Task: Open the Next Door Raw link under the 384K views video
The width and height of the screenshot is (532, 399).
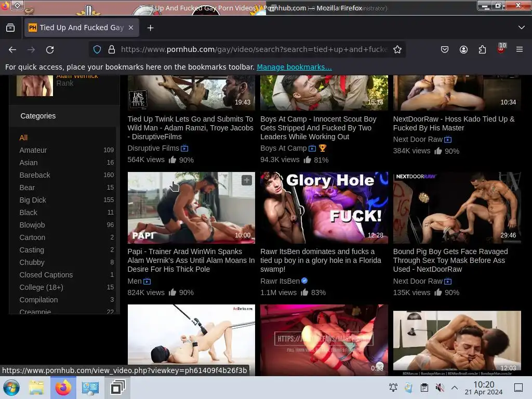Action: tap(418, 139)
